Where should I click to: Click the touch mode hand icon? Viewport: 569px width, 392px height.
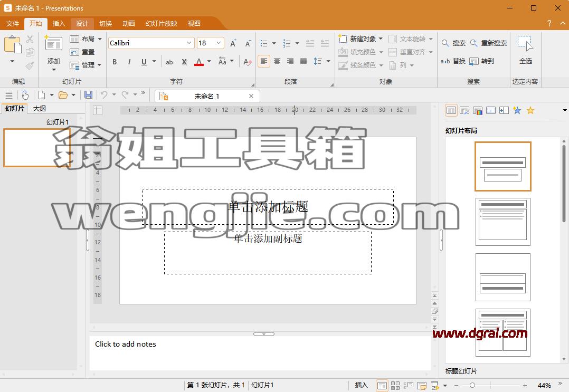coord(25,95)
